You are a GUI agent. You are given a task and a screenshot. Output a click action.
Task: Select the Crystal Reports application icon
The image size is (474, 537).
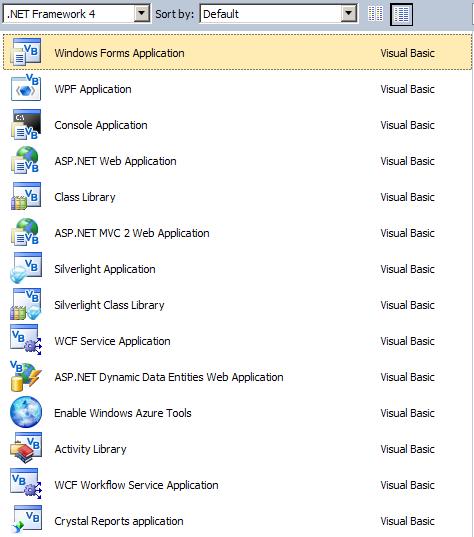[27, 520]
